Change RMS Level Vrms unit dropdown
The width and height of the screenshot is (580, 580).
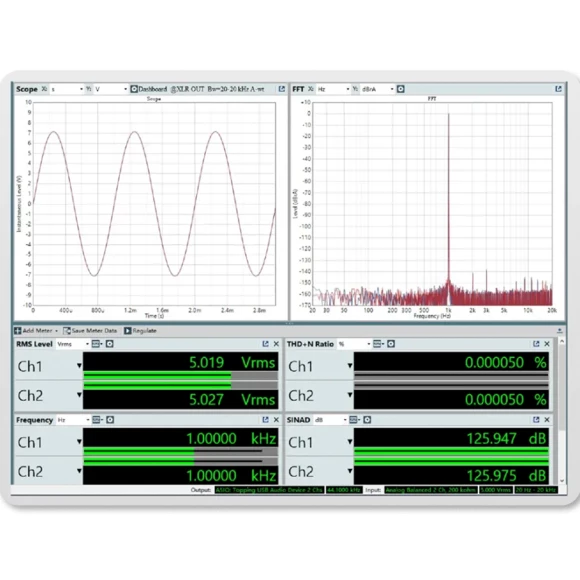pyautogui.click(x=72, y=344)
